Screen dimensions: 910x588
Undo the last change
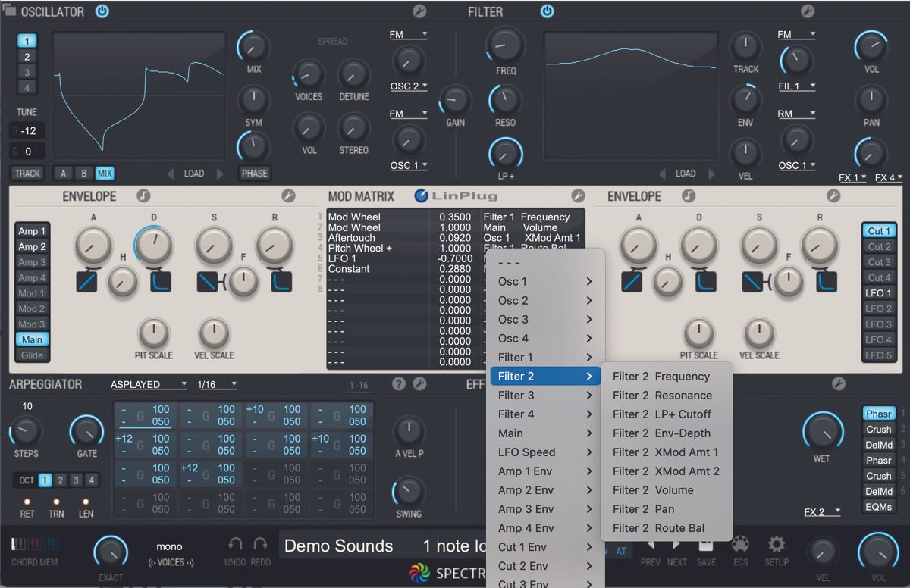tap(235, 544)
